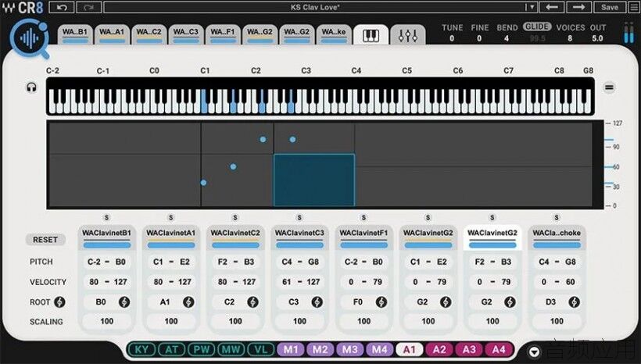Image resolution: width=641 pixels, height=364 pixels.
Task: Switch to the WA..B1 layer tab
Action: [x=75, y=34]
